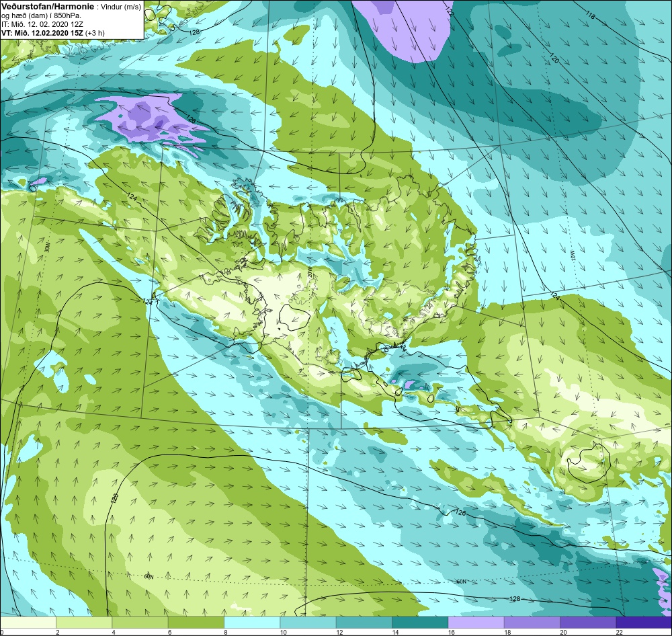This screenshot has width=672, height=636.
Task: Click the darkest purple legend swatch above 22
Action: 644,623
